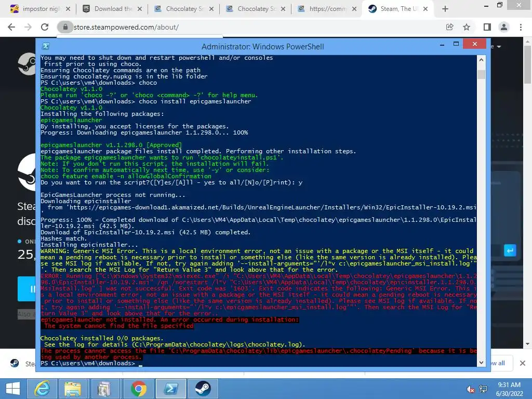Click the muted volume tray icon
532x399 pixels.
[x=470, y=389]
